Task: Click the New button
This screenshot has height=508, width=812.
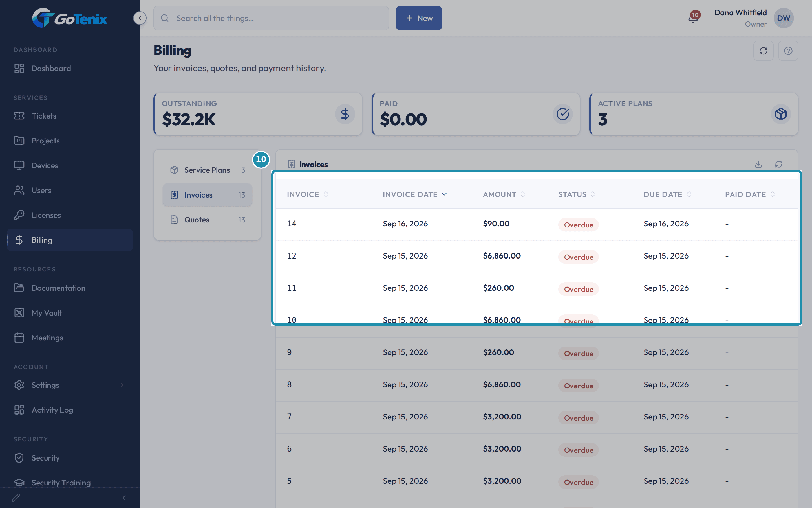Action: point(419,18)
